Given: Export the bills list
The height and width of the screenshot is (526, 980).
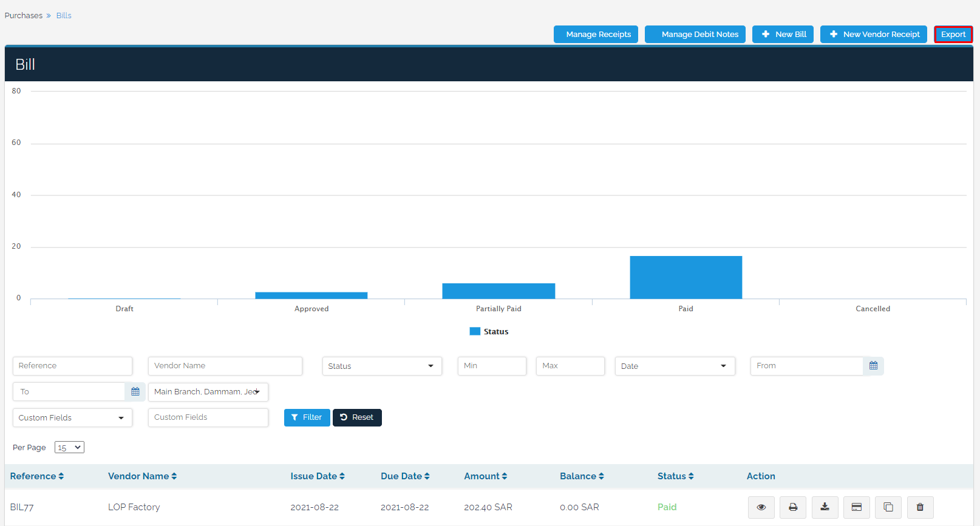Looking at the screenshot, I should click(x=953, y=35).
